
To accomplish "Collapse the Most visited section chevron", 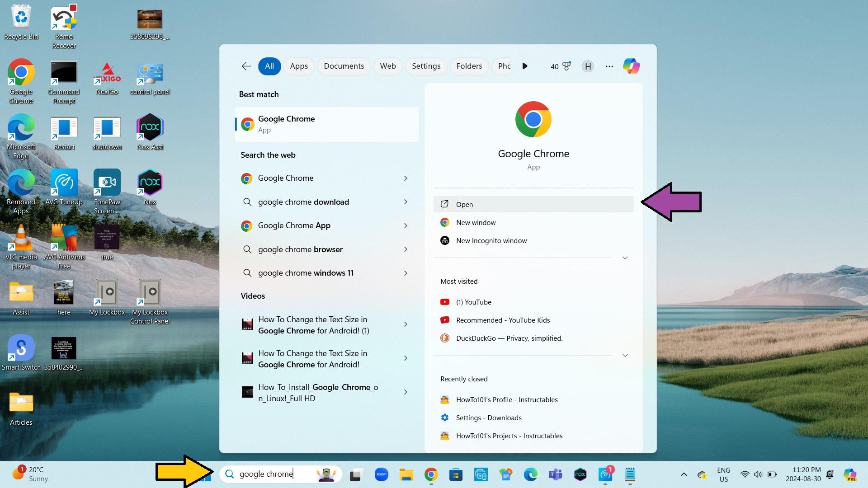I will pyautogui.click(x=625, y=356).
